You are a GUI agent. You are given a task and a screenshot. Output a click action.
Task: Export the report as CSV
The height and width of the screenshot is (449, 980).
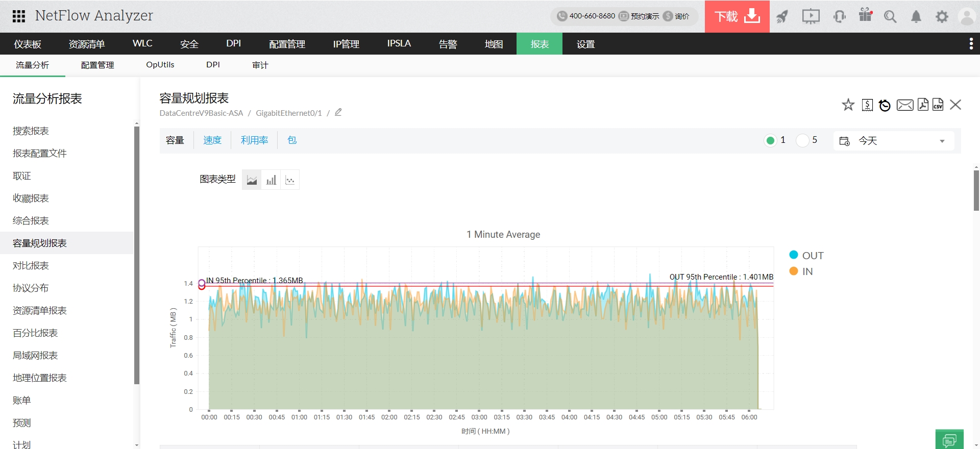click(x=938, y=105)
